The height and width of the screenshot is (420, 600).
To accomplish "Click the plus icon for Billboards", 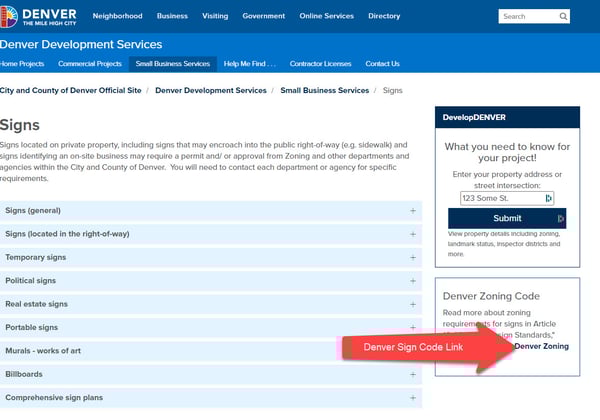I will tap(412, 375).
